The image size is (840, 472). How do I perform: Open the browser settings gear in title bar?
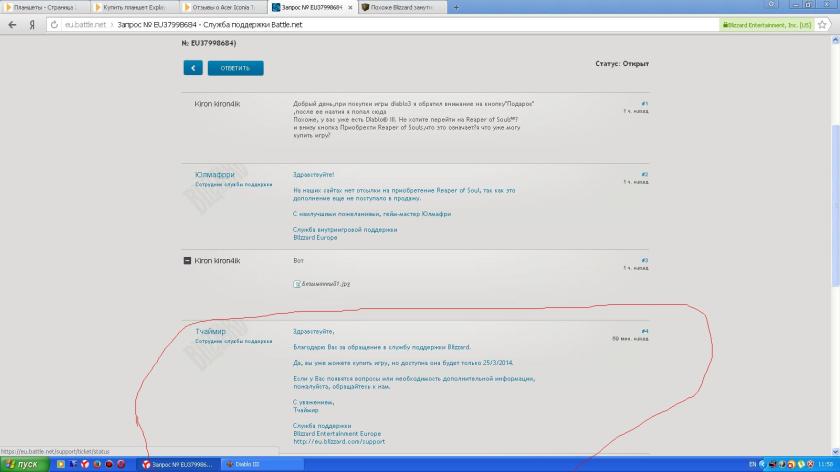[771, 4]
